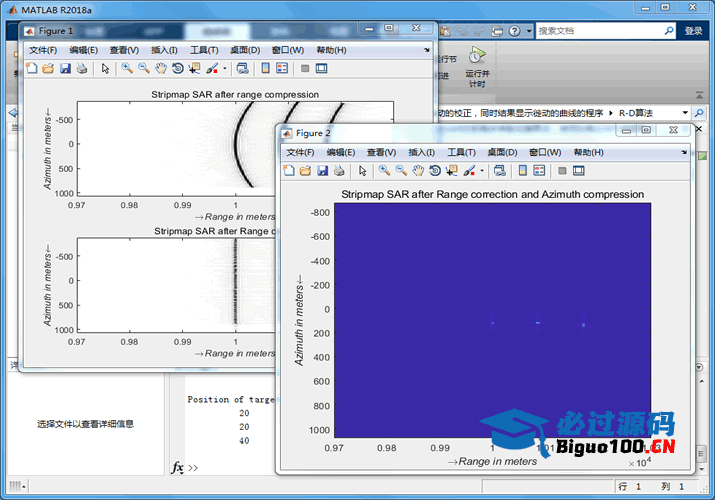Viewport: 715px width, 500px height.
Task: Click the folder search magnifier beside path
Action: [699, 113]
